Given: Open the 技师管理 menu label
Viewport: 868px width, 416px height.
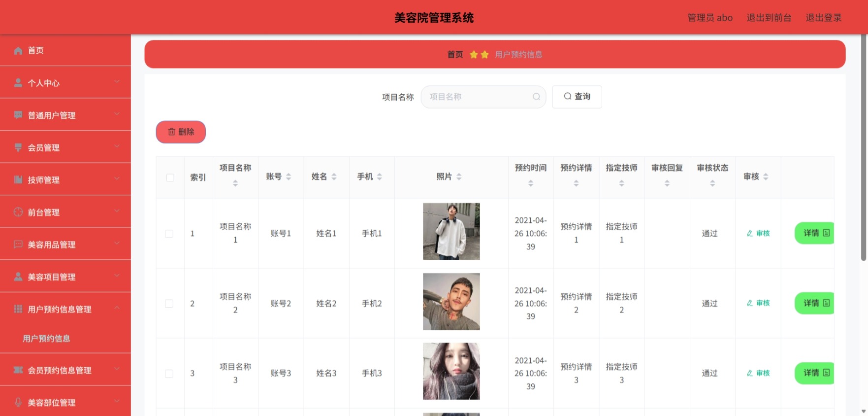Looking at the screenshot, I should [x=44, y=180].
